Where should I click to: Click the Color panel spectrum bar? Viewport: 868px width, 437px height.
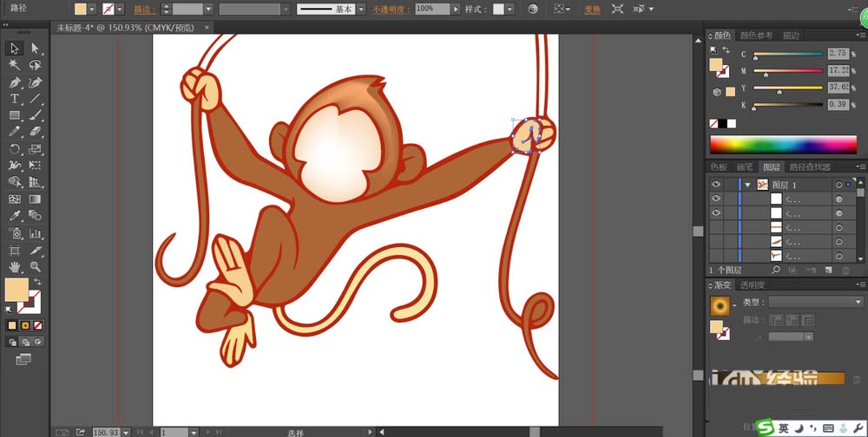pos(783,145)
